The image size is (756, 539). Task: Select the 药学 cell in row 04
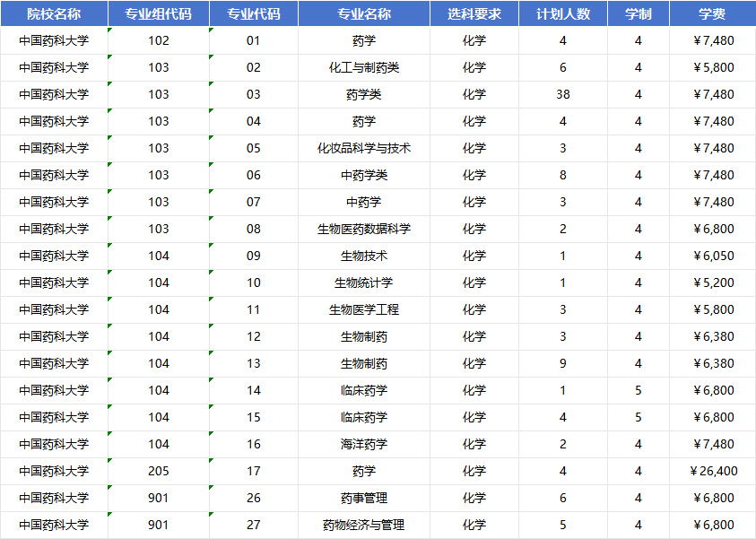(364, 121)
